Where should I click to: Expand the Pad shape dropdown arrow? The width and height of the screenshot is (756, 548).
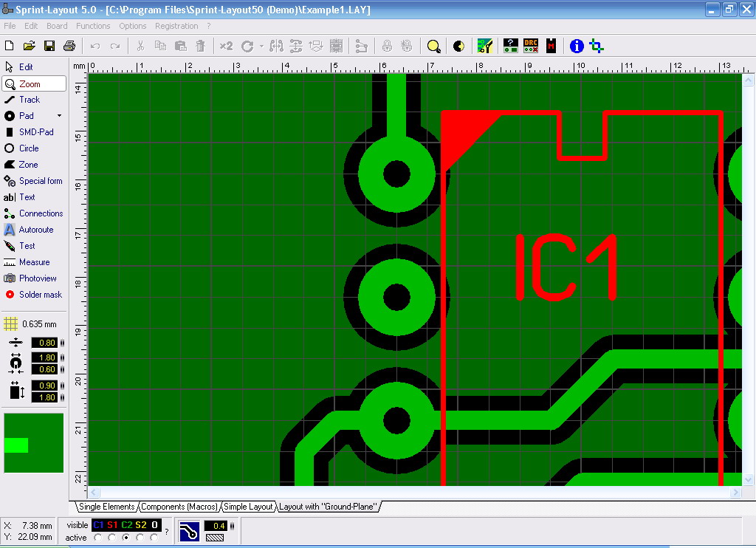pyautogui.click(x=60, y=116)
